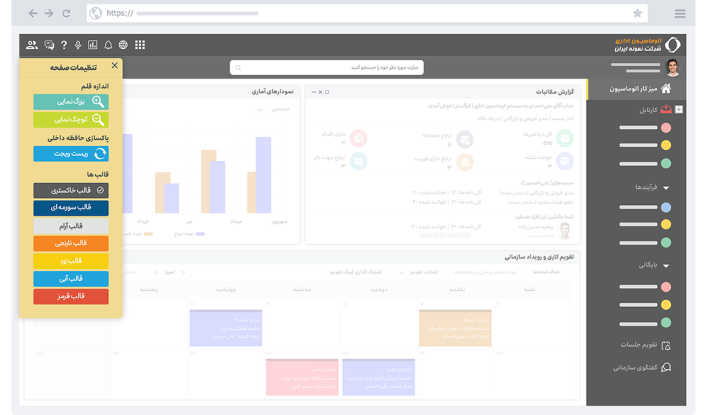Open the apps grid icon

pos(139,45)
